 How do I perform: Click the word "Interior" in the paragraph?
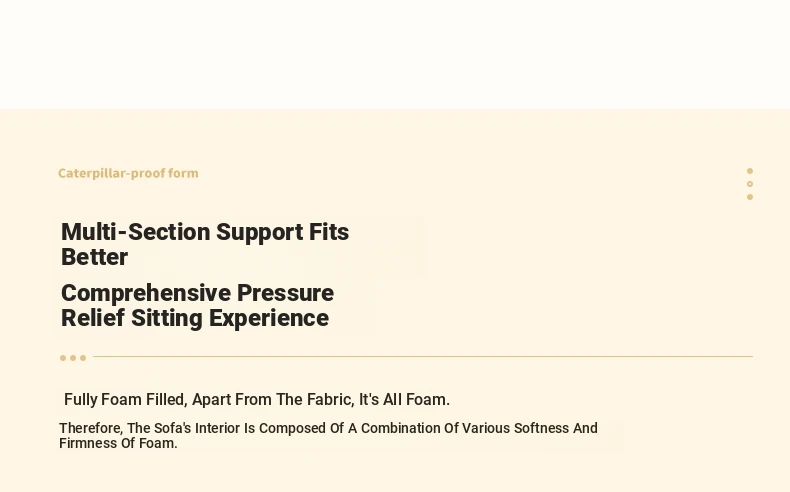[218, 428]
